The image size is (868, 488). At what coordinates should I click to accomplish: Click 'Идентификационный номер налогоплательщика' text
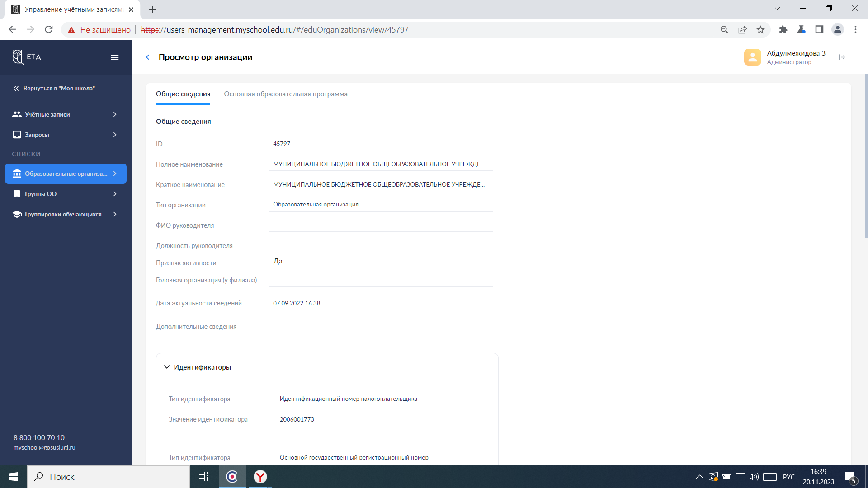click(x=349, y=399)
